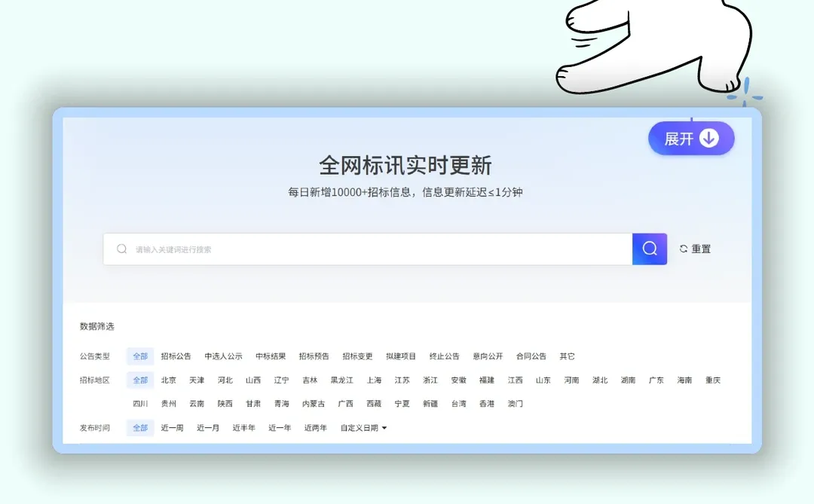Click the gray magnifier icon inside the search field
This screenshot has height=504, width=814.
[121, 249]
